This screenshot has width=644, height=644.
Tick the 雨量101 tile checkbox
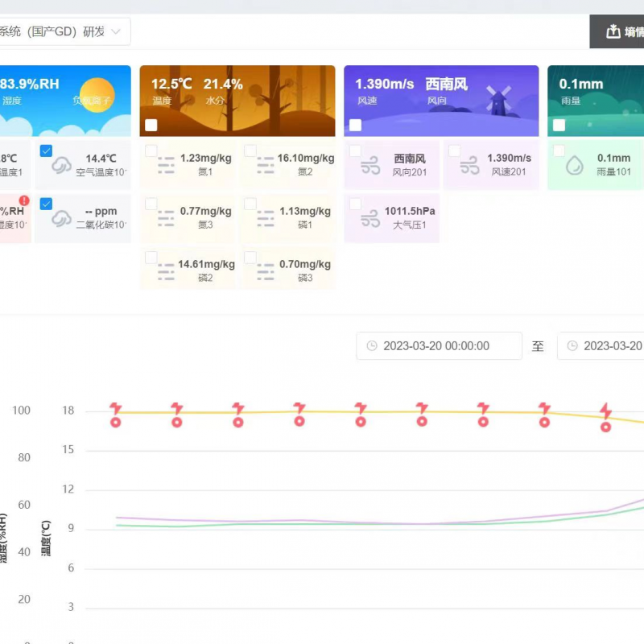[559, 151]
